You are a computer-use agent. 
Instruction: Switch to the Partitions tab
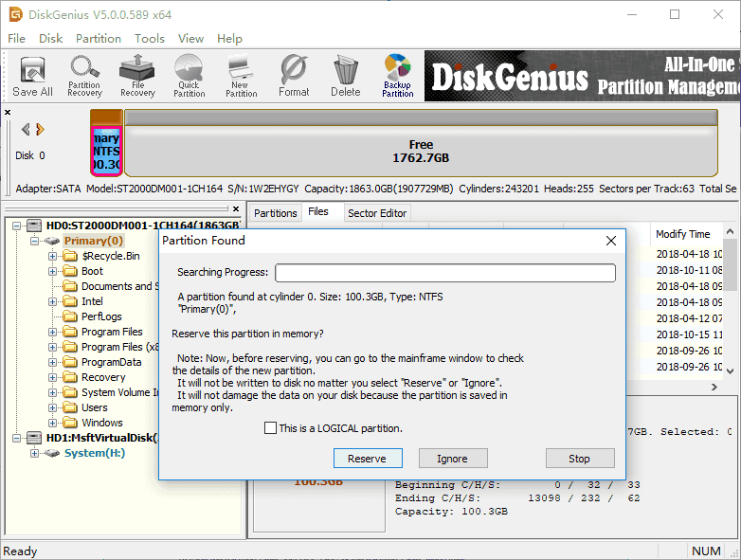[x=275, y=213]
